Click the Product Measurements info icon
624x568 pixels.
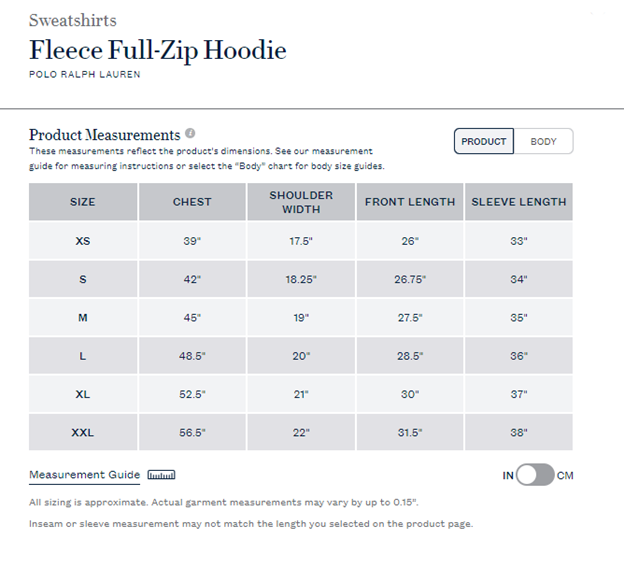190,134
